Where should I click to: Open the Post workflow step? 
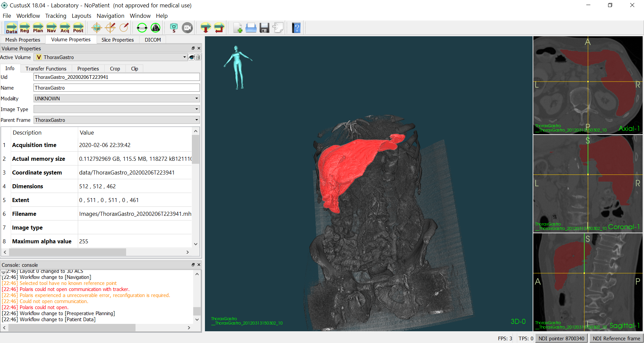click(x=78, y=28)
